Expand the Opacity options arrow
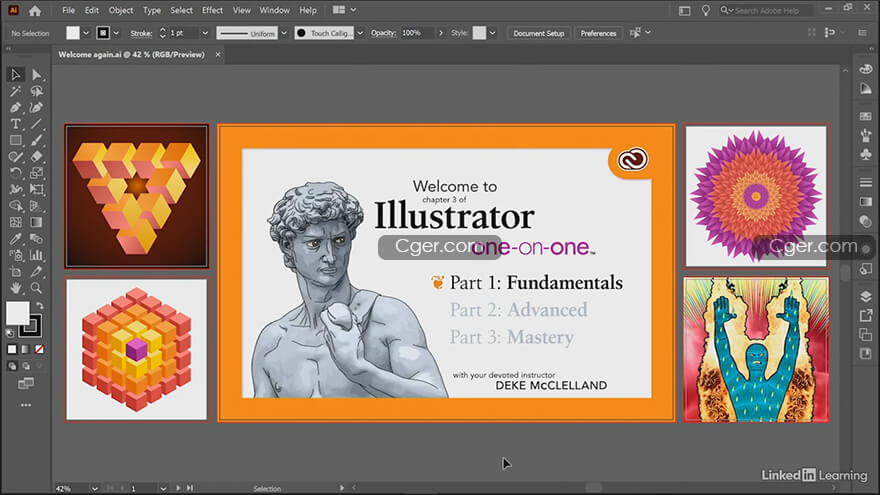Screen dimensions: 880x495 [441, 33]
